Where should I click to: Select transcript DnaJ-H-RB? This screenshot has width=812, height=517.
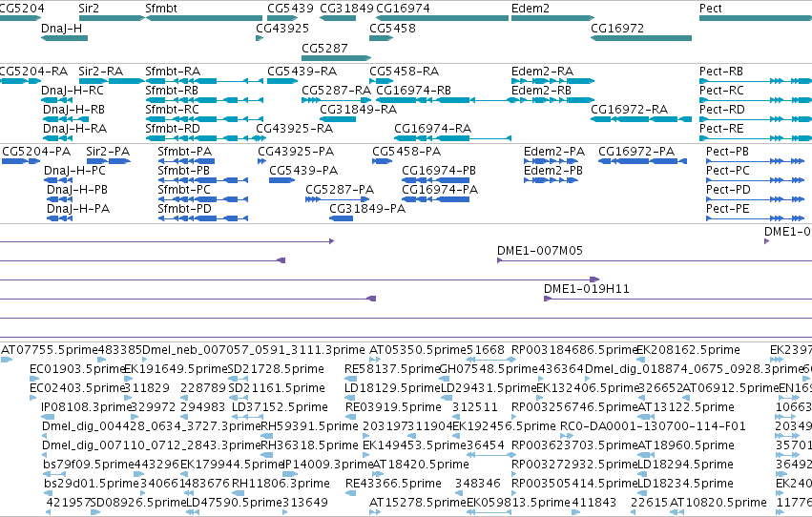74,110
